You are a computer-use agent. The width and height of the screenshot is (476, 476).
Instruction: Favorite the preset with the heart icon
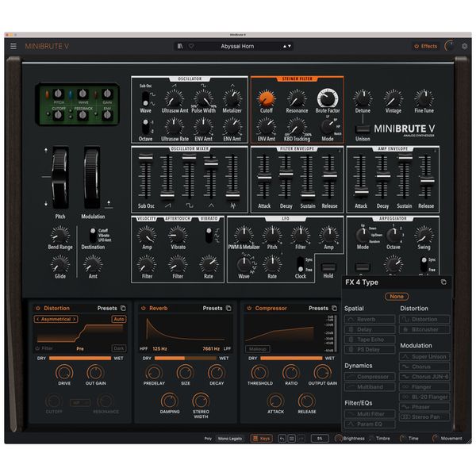coord(190,46)
